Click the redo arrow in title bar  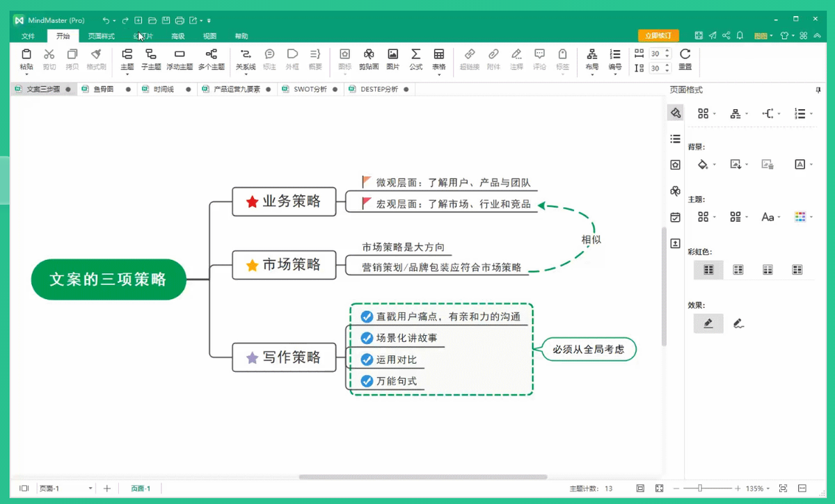click(x=125, y=20)
